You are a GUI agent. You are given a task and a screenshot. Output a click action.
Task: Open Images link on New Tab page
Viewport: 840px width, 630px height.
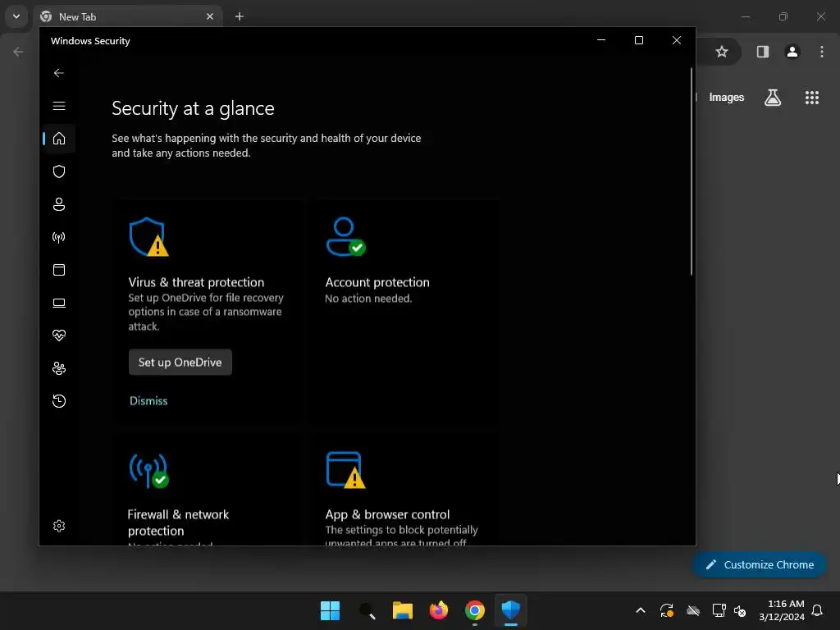(x=727, y=98)
